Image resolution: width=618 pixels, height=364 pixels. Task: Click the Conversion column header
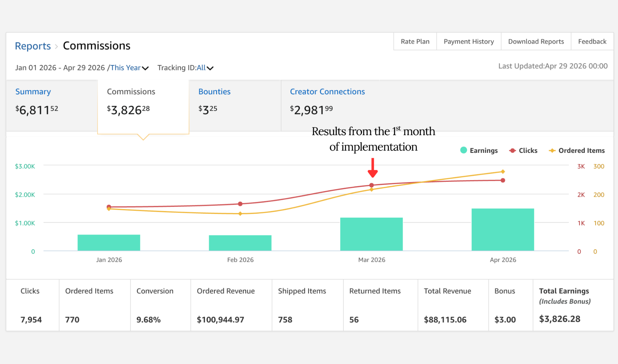pyautogui.click(x=155, y=291)
